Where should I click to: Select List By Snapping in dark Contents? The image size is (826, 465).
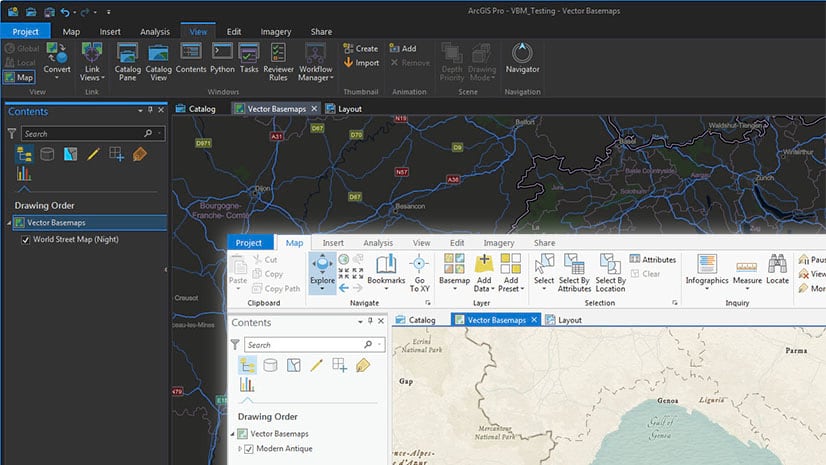tap(116, 154)
